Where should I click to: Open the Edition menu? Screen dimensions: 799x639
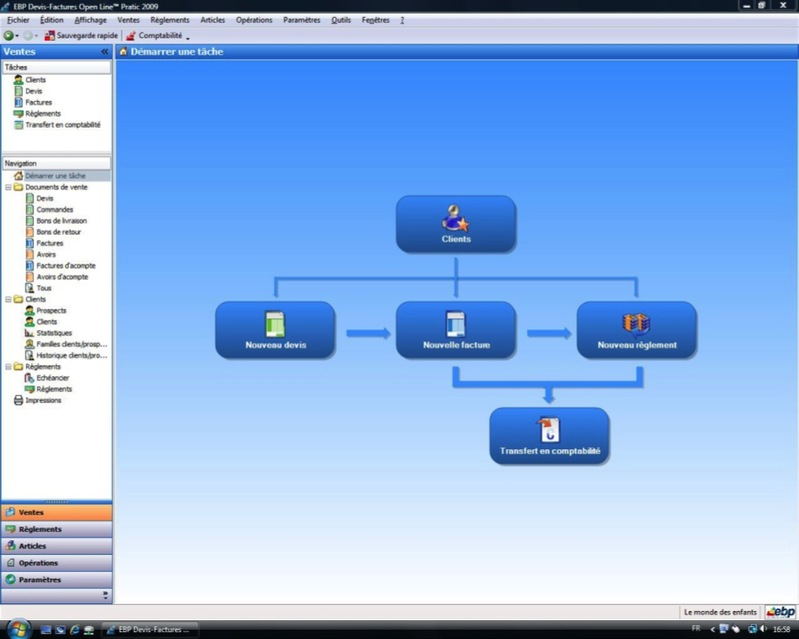click(x=51, y=20)
